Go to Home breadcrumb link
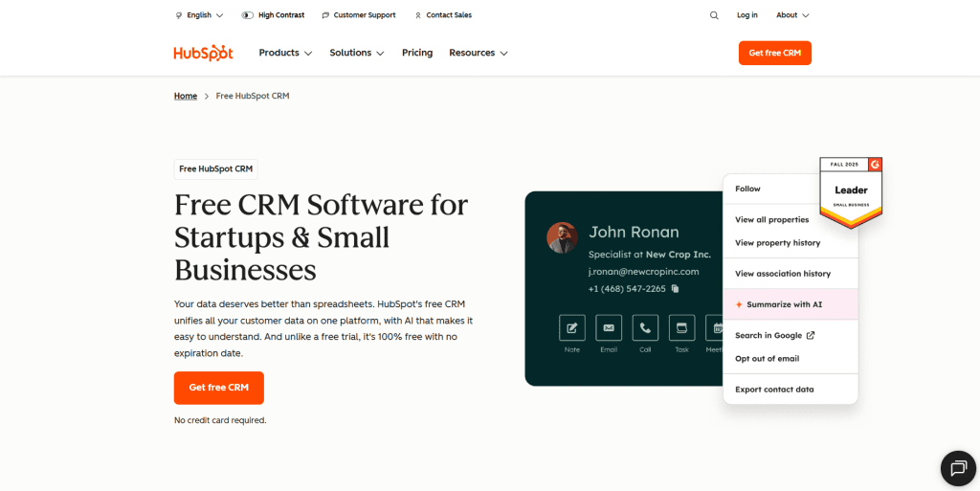This screenshot has height=491, width=980. tap(186, 96)
